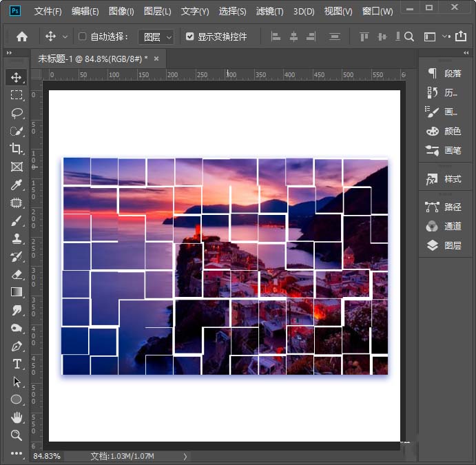The width and height of the screenshot is (476, 465).
Task: Expand the Move tool preset dropdown arrow
Action: [65, 37]
